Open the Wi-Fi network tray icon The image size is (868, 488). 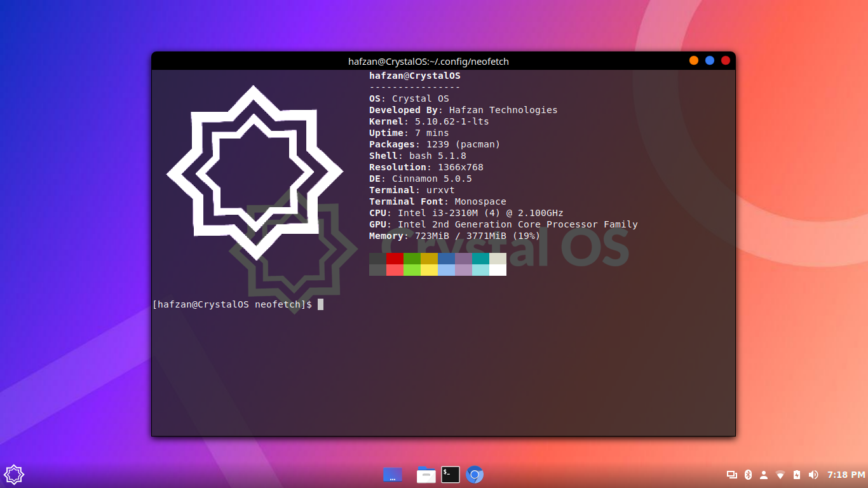pos(780,475)
